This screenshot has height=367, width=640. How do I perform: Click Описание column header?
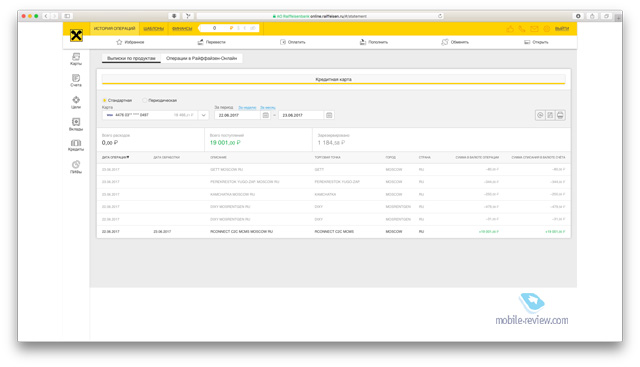pyautogui.click(x=218, y=157)
